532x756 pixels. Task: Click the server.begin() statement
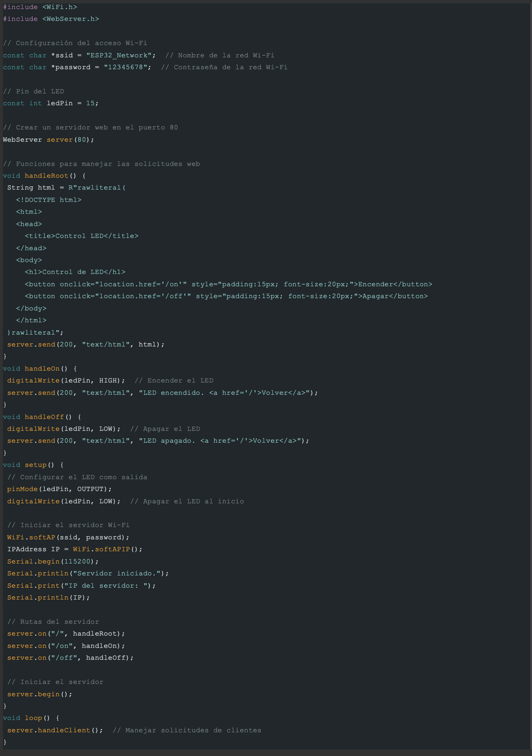[40, 694]
